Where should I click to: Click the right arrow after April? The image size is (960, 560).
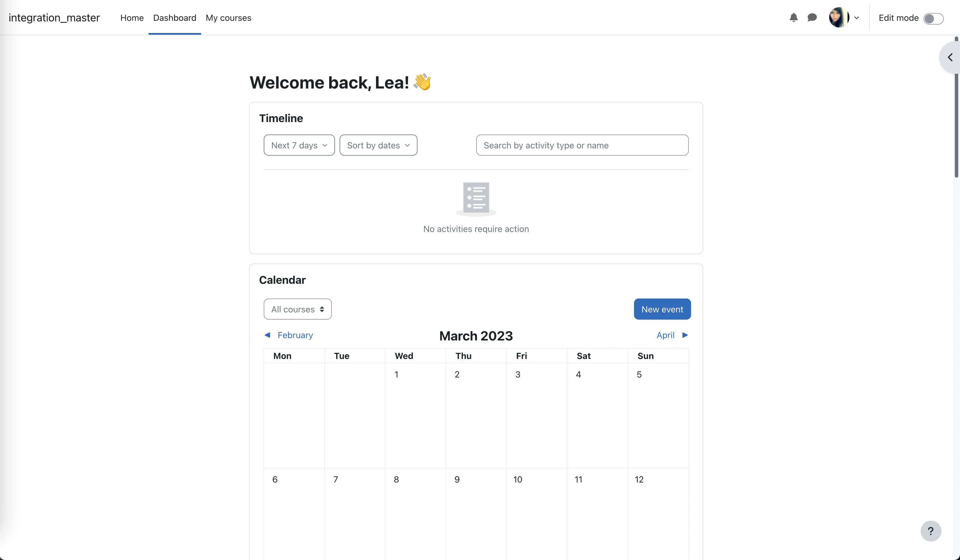pyautogui.click(x=685, y=335)
